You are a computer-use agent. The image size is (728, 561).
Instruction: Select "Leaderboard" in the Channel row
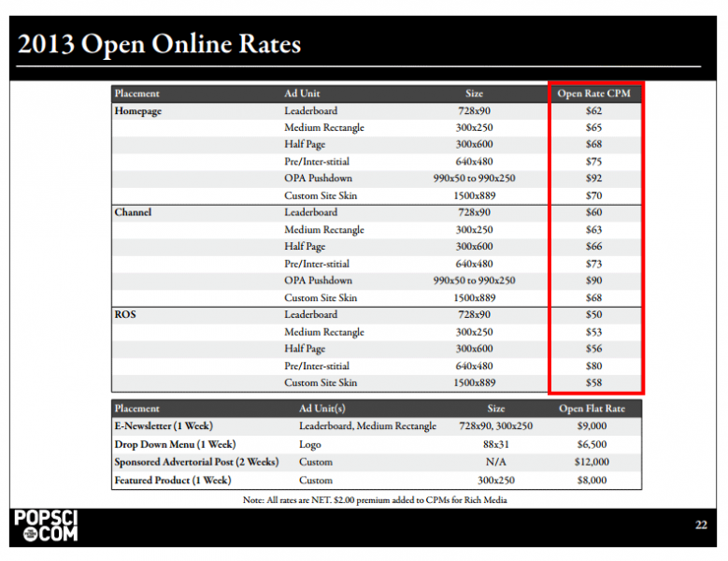click(310, 212)
